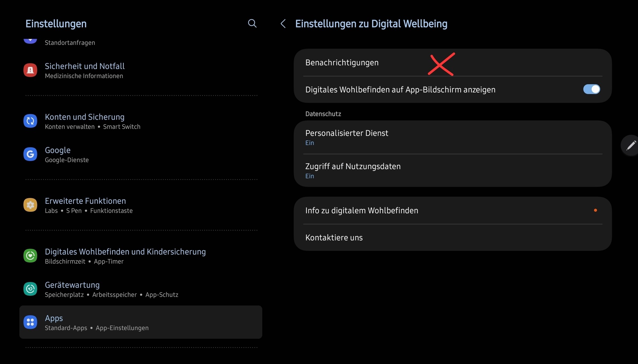Tap the red Sicherheit und Notfall icon

[x=30, y=70]
